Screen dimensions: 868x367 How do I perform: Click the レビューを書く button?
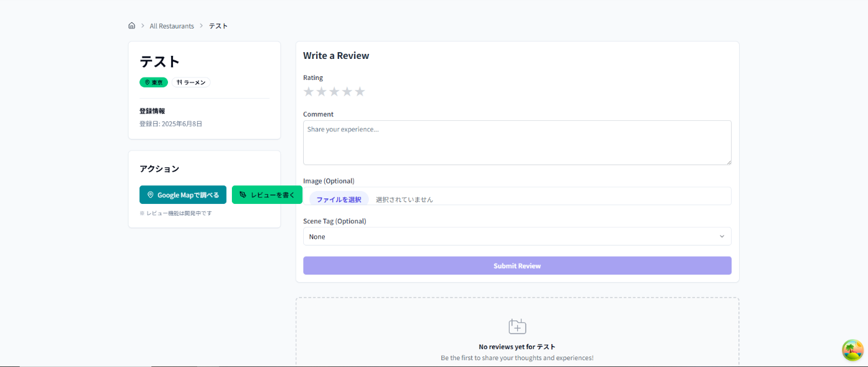tap(267, 195)
